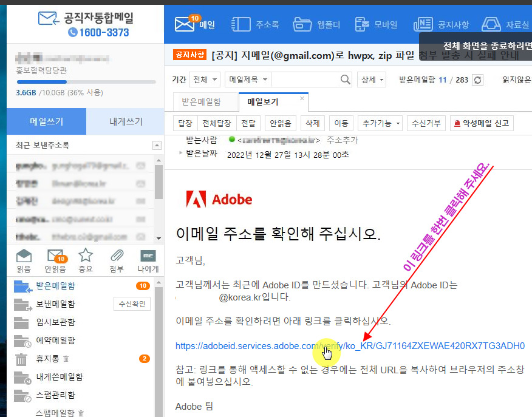The width and height of the screenshot is (532, 417).
Task: Click folder list scrollbar up arrow
Action: click(159, 282)
